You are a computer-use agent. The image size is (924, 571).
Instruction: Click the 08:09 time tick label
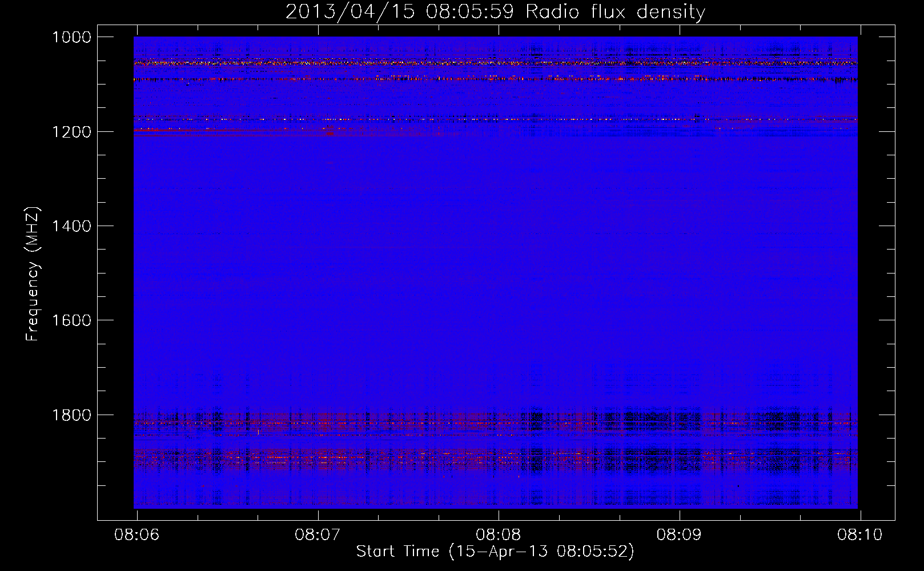point(679,535)
